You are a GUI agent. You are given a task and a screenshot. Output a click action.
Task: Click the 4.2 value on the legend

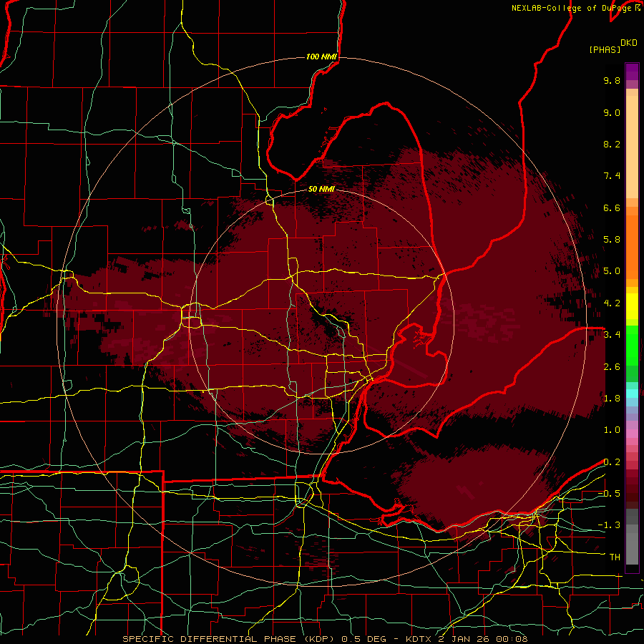pyautogui.click(x=612, y=303)
